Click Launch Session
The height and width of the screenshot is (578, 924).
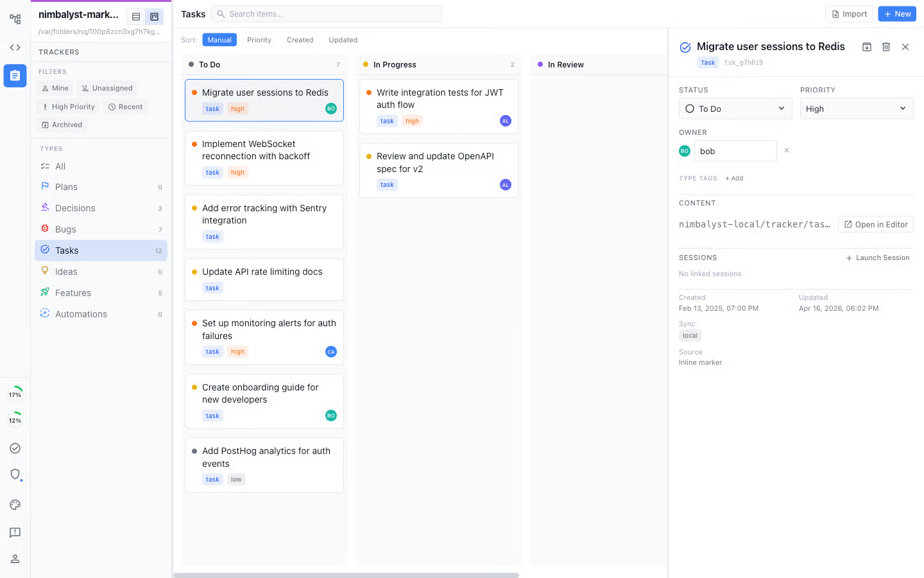click(x=878, y=258)
